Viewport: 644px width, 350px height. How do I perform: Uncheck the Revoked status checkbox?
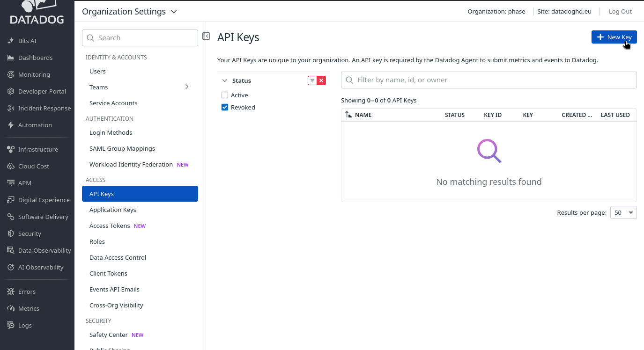point(225,107)
